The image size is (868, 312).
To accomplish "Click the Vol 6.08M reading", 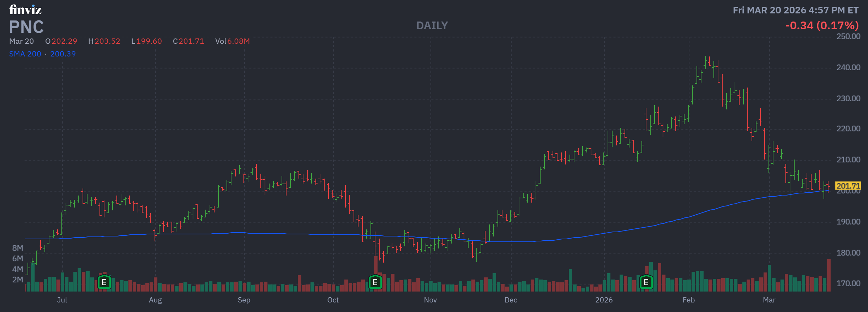I will (x=232, y=41).
